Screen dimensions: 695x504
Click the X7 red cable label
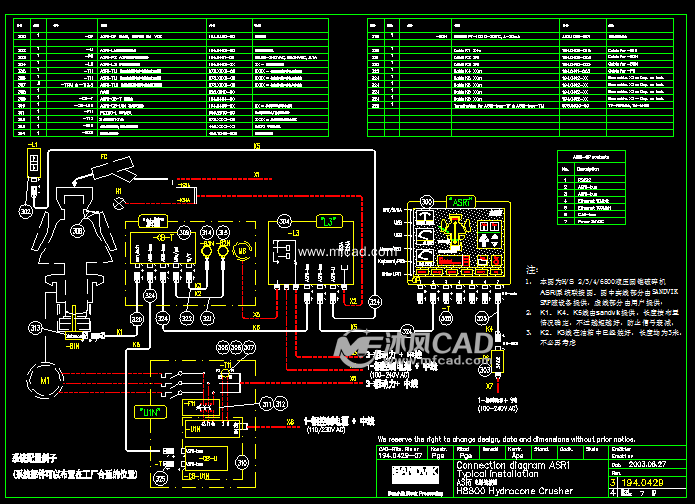(x=489, y=386)
